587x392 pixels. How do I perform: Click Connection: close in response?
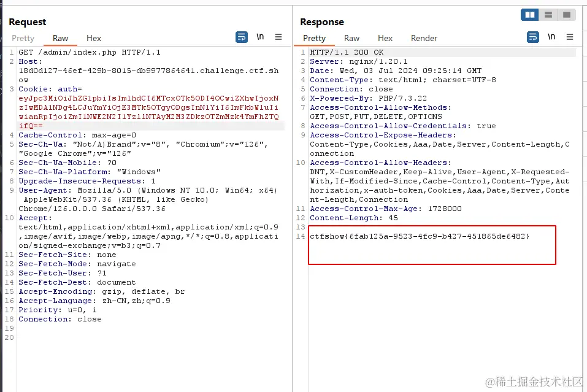(351, 89)
